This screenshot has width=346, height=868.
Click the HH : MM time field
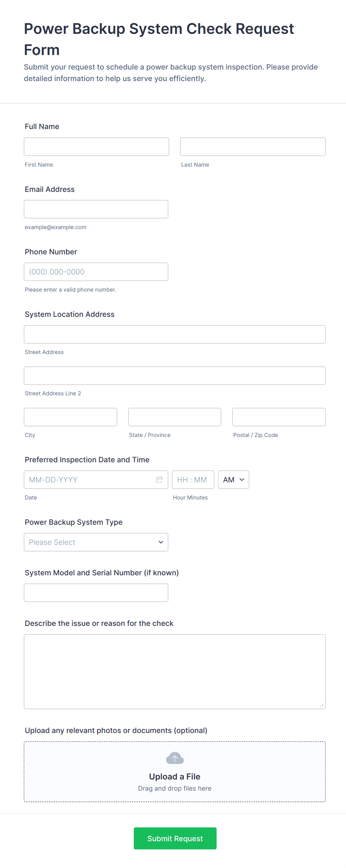[193, 480]
